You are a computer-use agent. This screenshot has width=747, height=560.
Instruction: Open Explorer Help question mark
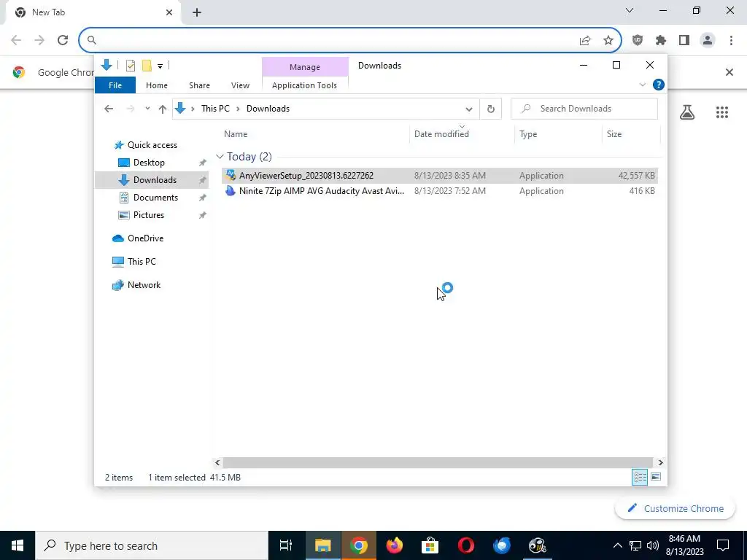659,85
